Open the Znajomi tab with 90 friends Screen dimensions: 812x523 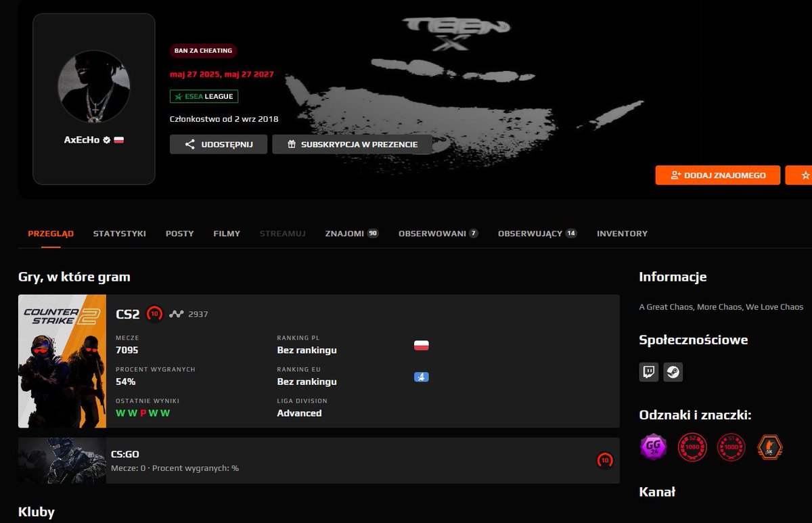click(x=352, y=233)
